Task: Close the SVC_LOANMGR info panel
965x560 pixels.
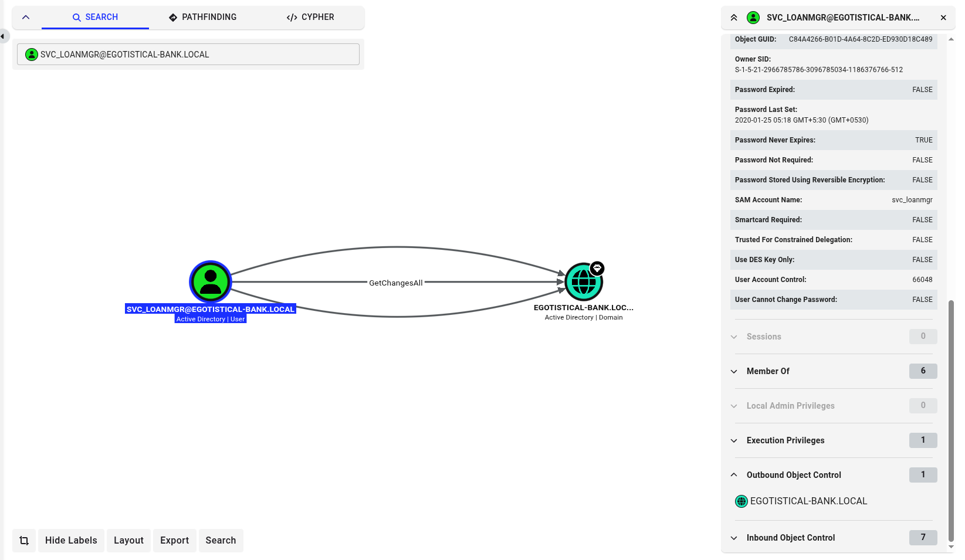Action: pyautogui.click(x=943, y=18)
